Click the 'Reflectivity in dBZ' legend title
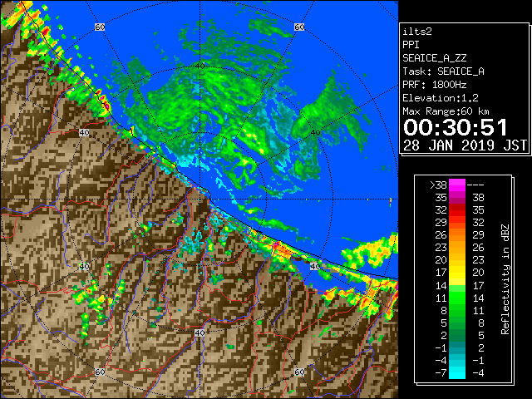Screen dimensions: 532x399 pos(505,279)
